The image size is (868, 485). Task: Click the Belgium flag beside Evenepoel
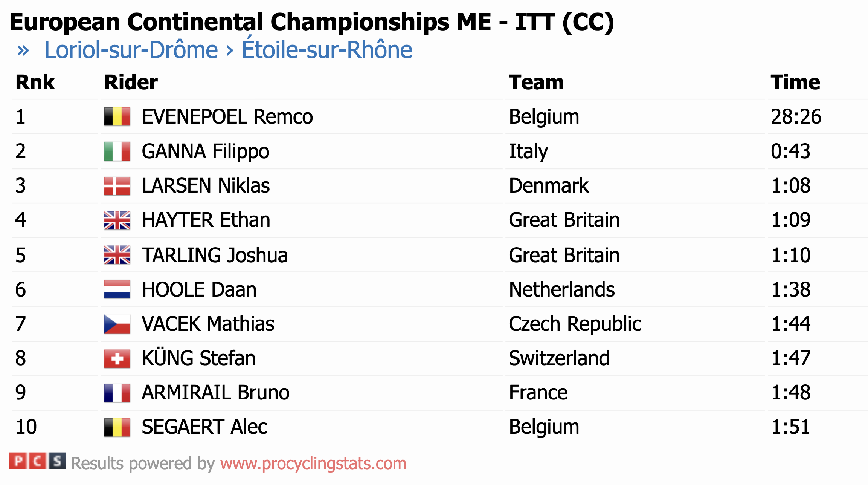coord(117,116)
